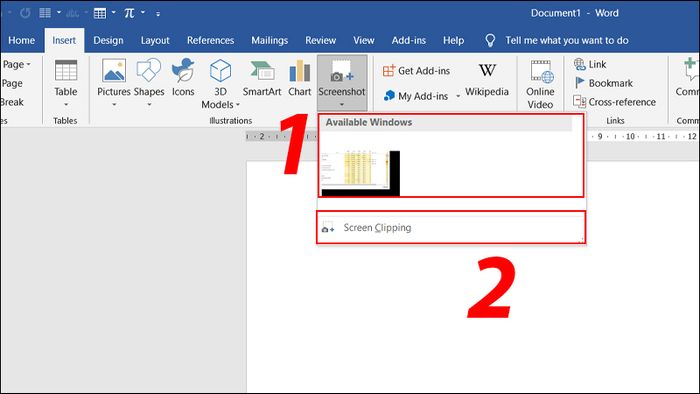Expand the My Add-ins dropdown arrow

pos(458,96)
